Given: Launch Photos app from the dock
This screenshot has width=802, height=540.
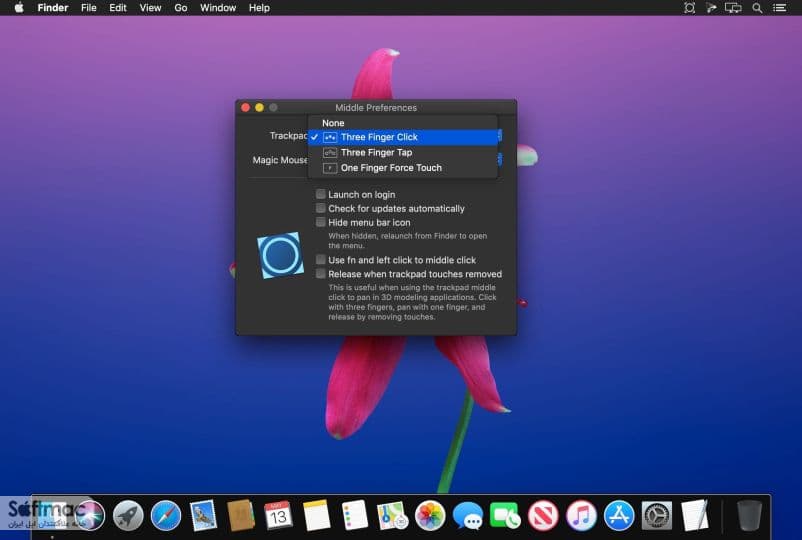Looking at the screenshot, I should click(430, 515).
